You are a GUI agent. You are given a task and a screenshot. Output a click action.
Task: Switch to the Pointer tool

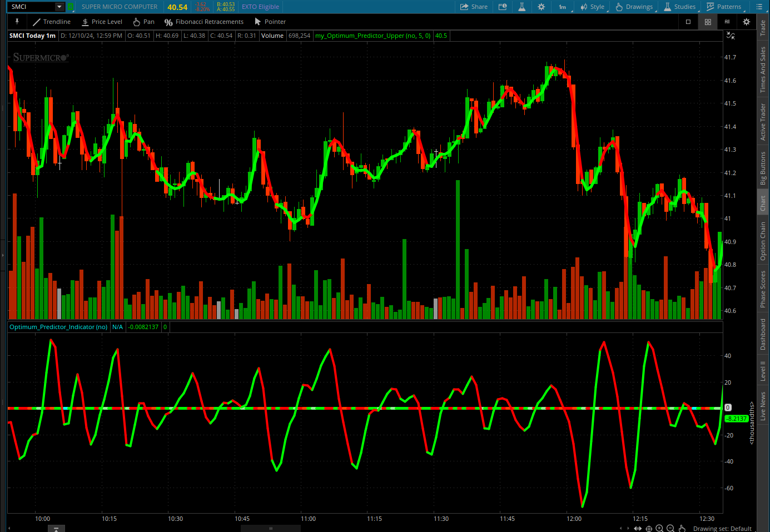(x=270, y=22)
